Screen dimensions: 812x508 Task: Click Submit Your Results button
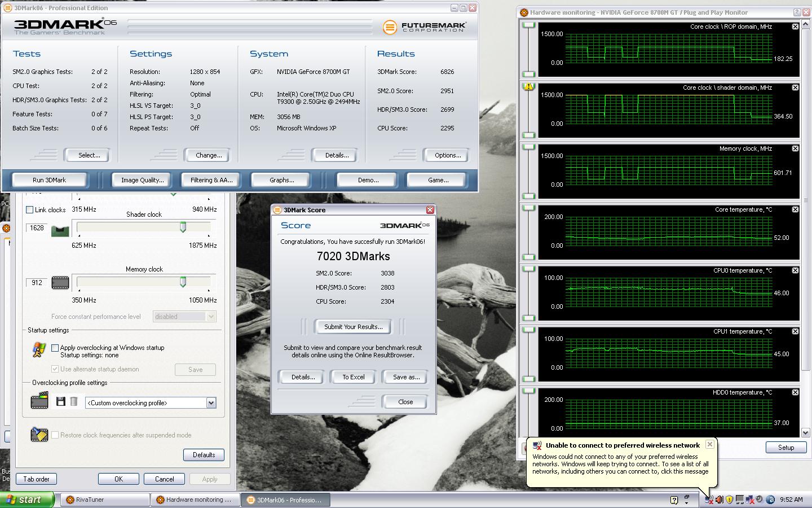pos(354,327)
